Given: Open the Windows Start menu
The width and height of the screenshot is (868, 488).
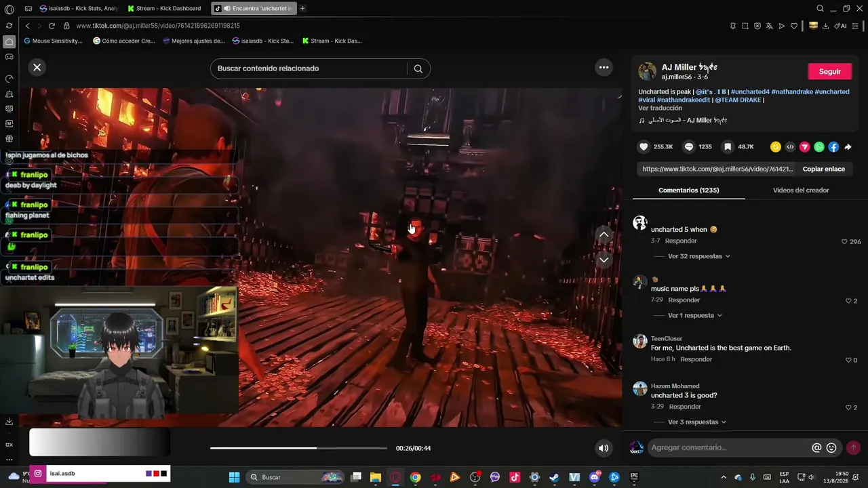Looking at the screenshot, I should (x=234, y=477).
